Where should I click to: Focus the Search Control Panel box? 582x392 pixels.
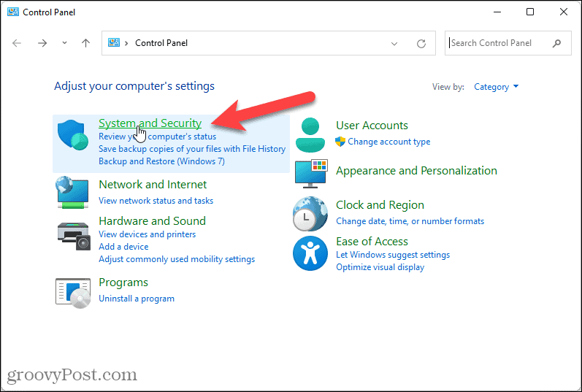click(499, 43)
